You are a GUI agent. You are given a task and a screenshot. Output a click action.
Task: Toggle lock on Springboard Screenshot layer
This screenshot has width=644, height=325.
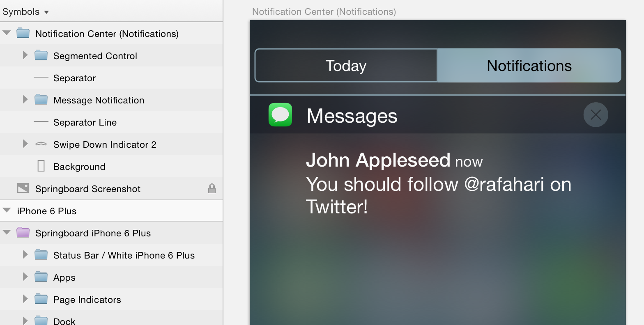click(212, 188)
